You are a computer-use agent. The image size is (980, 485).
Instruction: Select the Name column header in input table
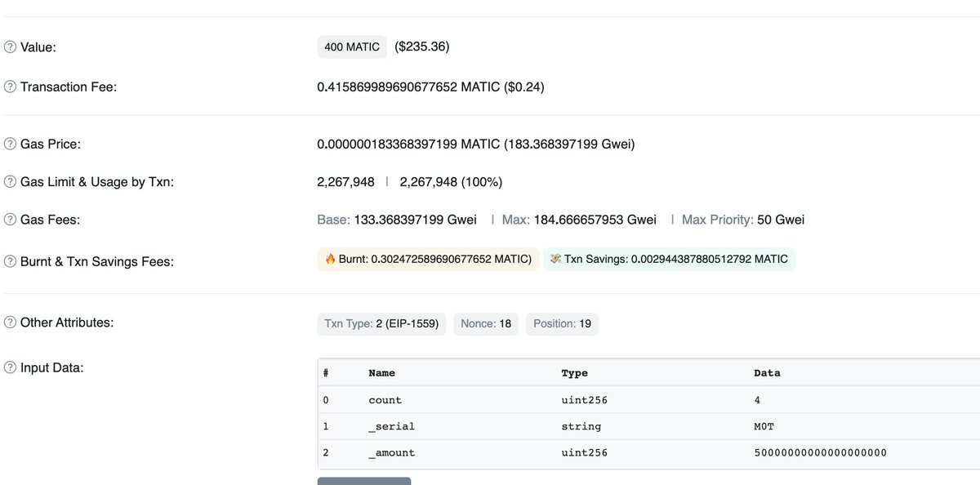(x=381, y=373)
